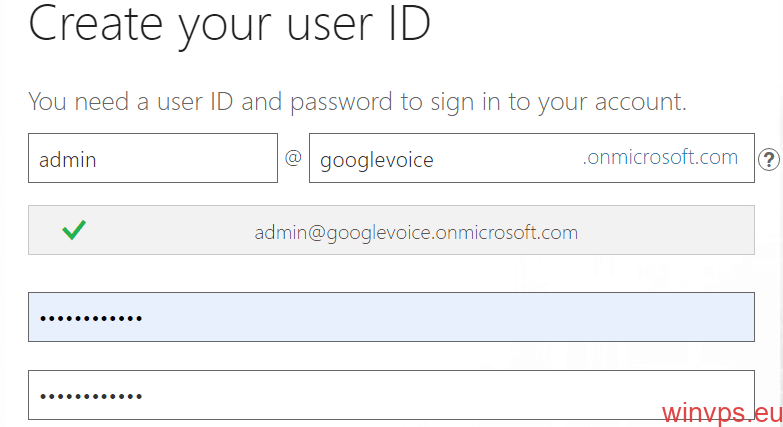The width and height of the screenshot is (783, 427).
Task: Click the word "Create" in the heading
Action: click(x=95, y=24)
